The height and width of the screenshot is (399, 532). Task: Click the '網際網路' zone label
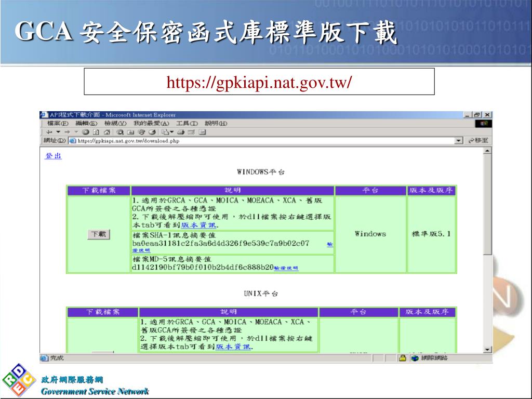click(434, 358)
